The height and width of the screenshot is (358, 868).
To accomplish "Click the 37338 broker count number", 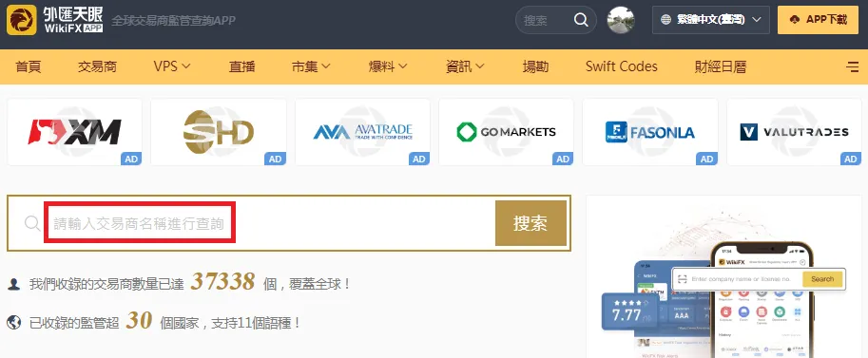I will pos(222,282).
